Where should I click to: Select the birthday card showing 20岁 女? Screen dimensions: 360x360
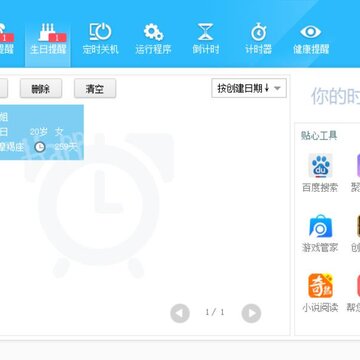pyautogui.click(x=41, y=132)
